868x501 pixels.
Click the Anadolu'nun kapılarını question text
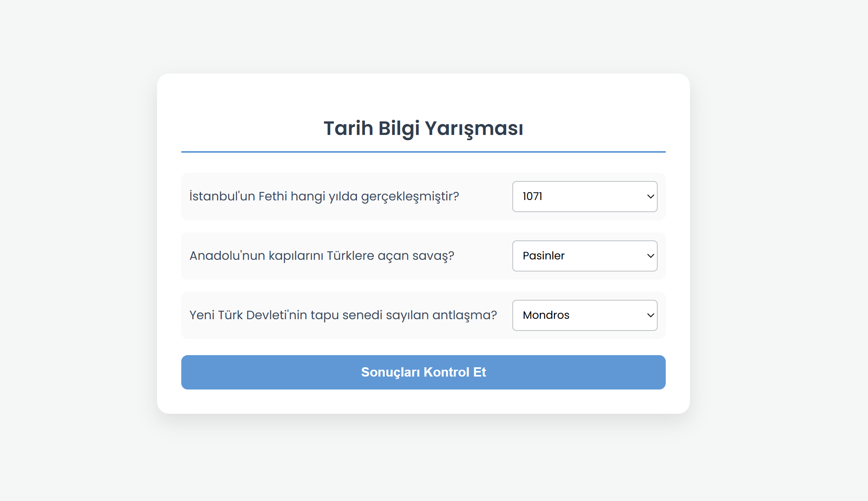(322, 256)
